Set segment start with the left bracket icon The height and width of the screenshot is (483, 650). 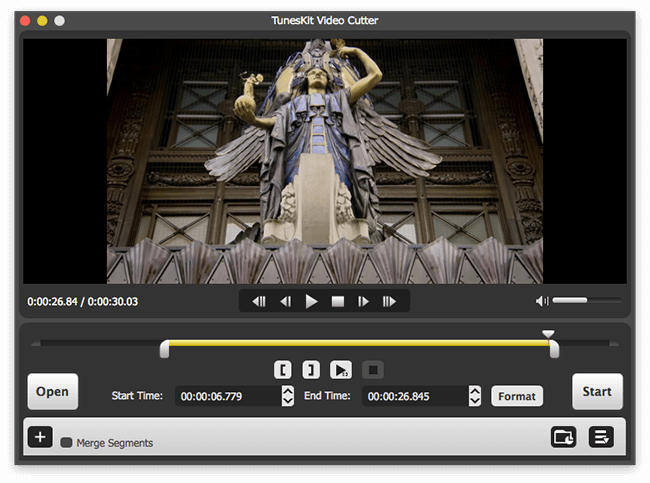pos(283,370)
